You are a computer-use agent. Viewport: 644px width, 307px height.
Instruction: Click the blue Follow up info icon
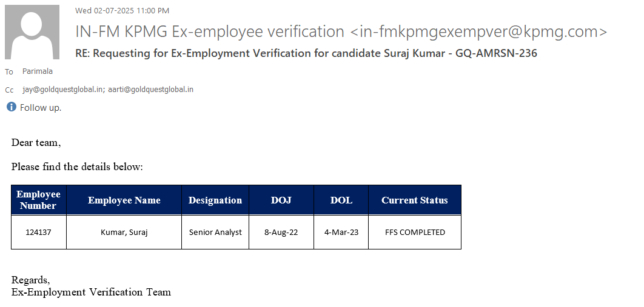pos(12,107)
